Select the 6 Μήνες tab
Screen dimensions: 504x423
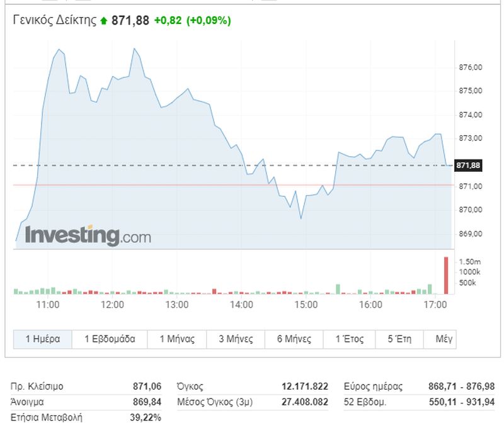(x=294, y=339)
